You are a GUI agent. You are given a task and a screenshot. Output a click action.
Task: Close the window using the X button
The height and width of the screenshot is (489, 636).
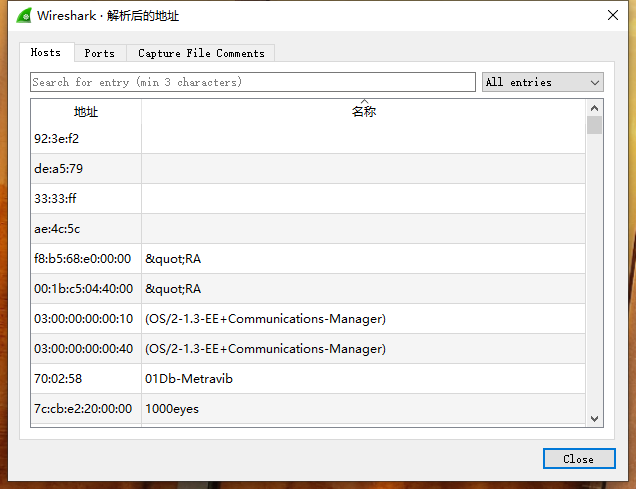(x=613, y=15)
